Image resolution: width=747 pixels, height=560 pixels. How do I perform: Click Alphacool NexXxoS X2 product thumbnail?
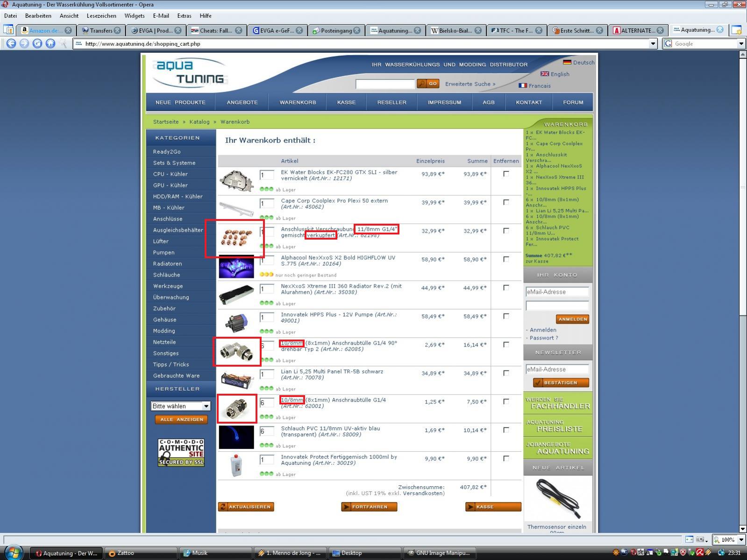point(236,266)
